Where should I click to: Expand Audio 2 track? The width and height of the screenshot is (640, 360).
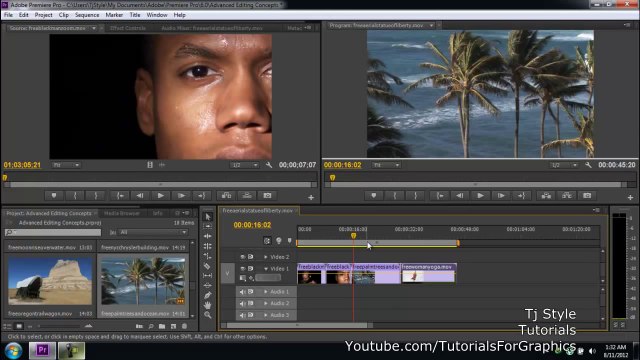(x=266, y=303)
